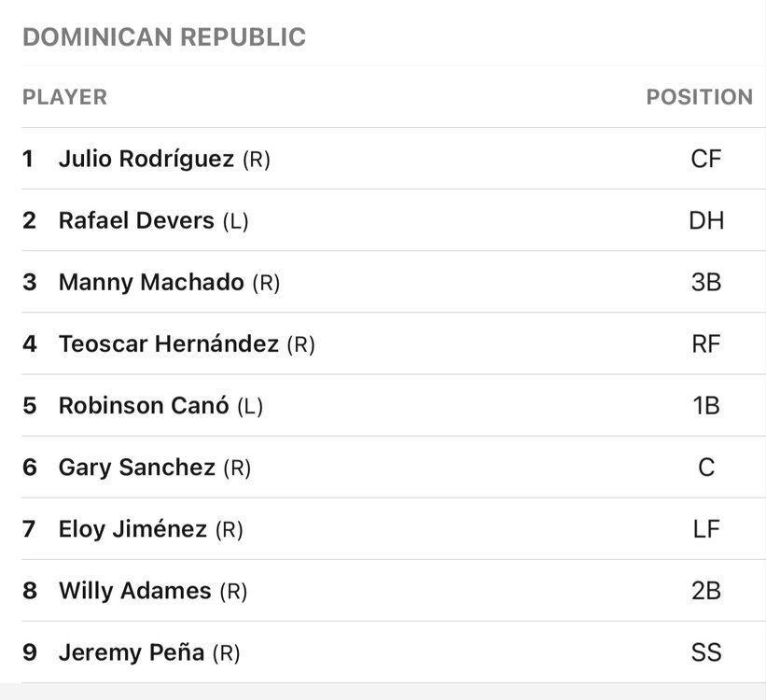Open Willy Adames player profile
766x700 pixels.
[135, 590]
